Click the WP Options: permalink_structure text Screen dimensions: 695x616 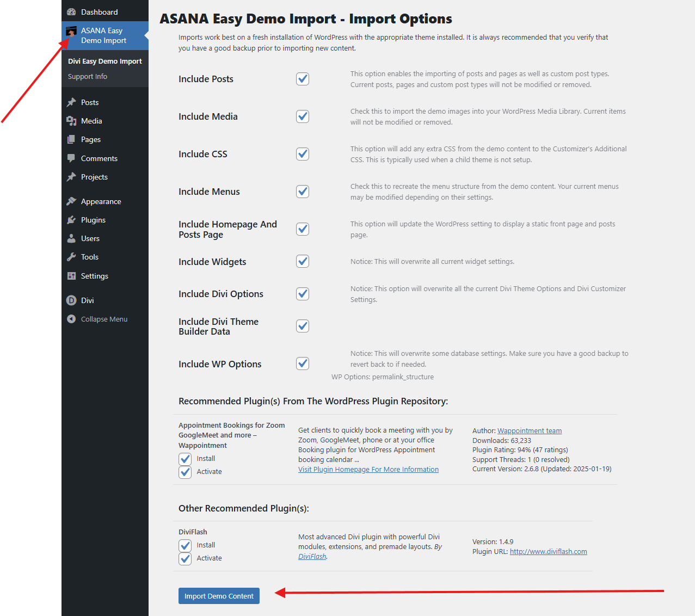383,377
